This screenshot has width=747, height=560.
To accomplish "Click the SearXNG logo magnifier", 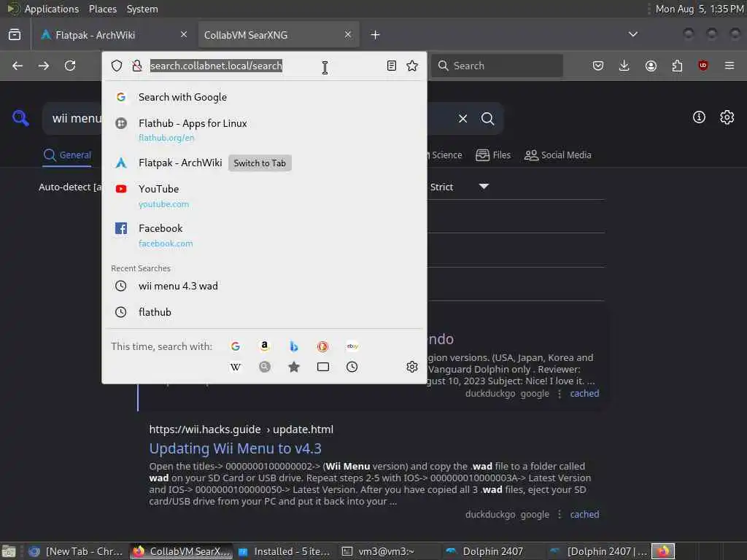I will (20, 117).
